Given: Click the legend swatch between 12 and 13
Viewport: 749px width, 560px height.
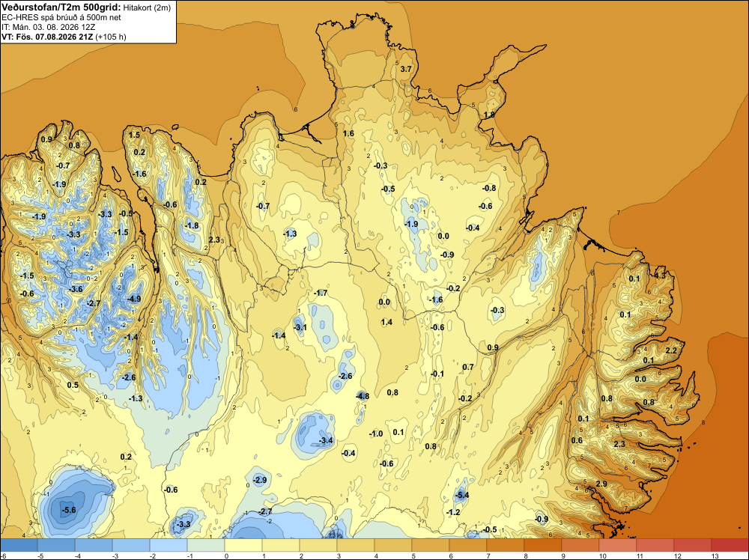Looking at the screenshot, I should click(692, 545).
